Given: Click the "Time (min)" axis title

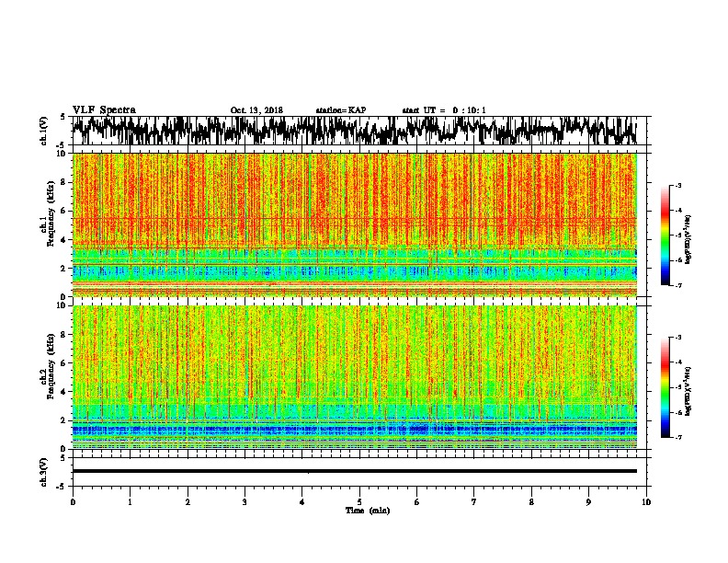Looking at the screenshot, I should point(368,511).
